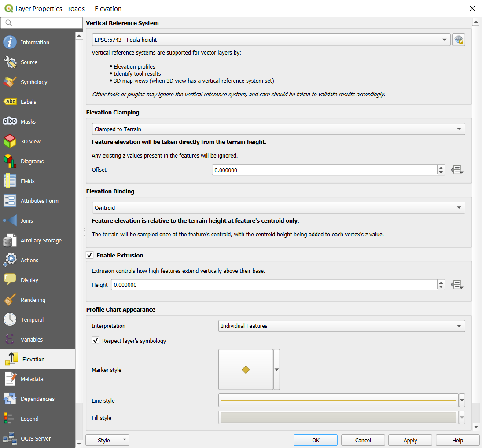The height and width of the screenshot is (448, 482).
Task: Open the Variables epsilon icon
Action: (x=10, y=339)
